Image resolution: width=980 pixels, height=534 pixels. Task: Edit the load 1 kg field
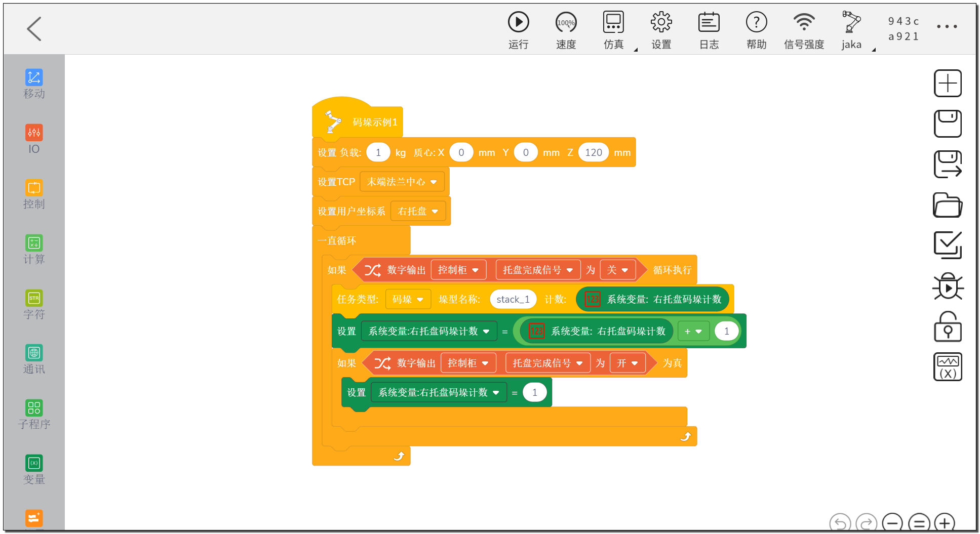click(x=378, y=152)
